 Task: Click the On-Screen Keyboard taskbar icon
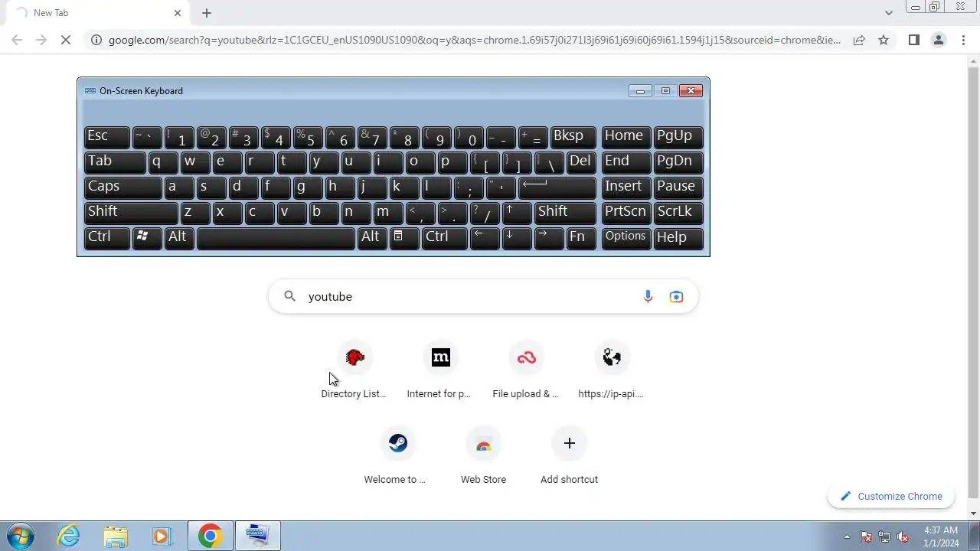(x=257, y=536)
